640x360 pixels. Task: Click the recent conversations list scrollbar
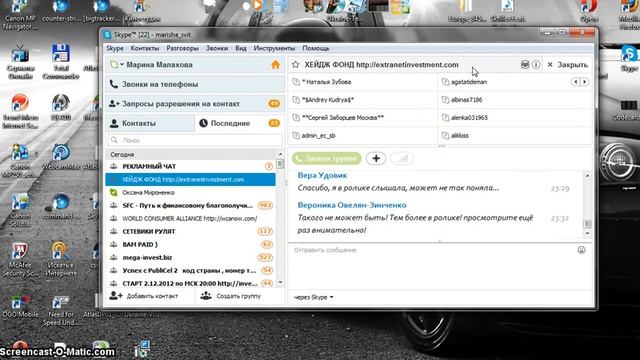point(280,219)
